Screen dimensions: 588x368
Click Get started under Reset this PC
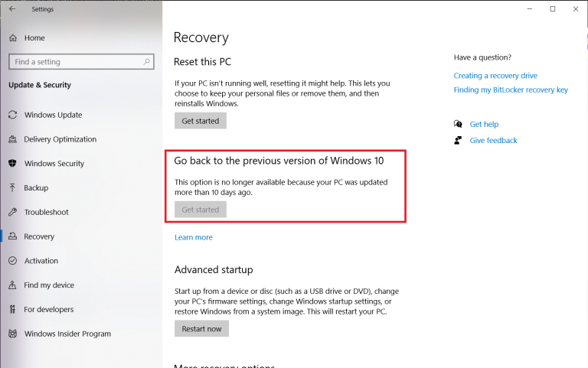201,121
